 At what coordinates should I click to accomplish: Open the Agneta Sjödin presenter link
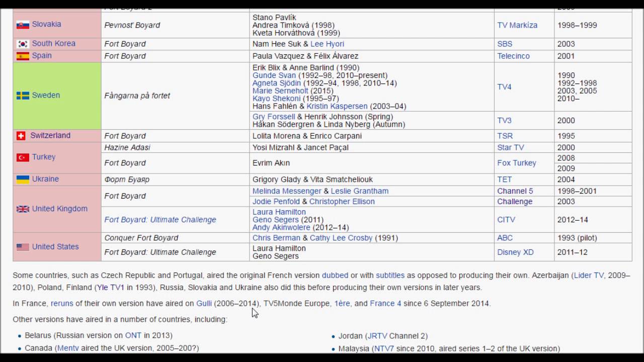tap(277, 83)
